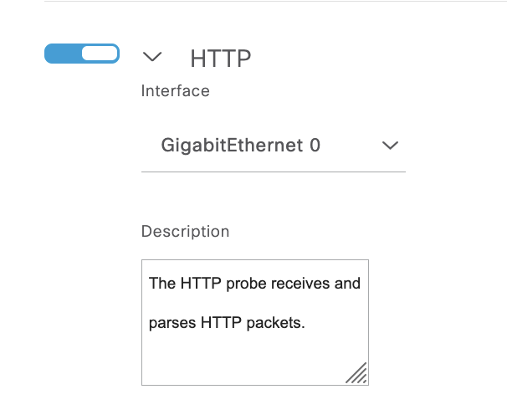Image resolution: width=507 pixels, height=420 pixels.
Task: Click the "0" in GigabitEthernet 0
Action: point(315,146)
